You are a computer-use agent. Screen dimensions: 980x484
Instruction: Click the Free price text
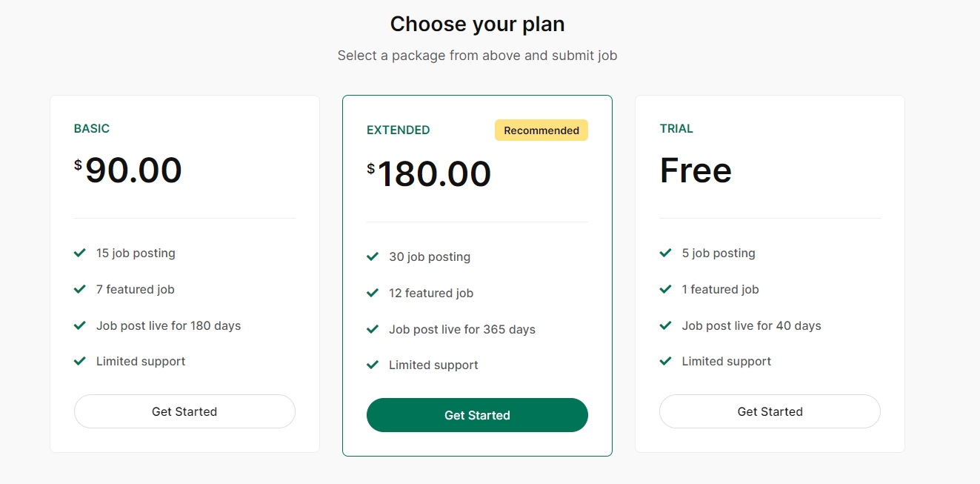coord(696,170)
